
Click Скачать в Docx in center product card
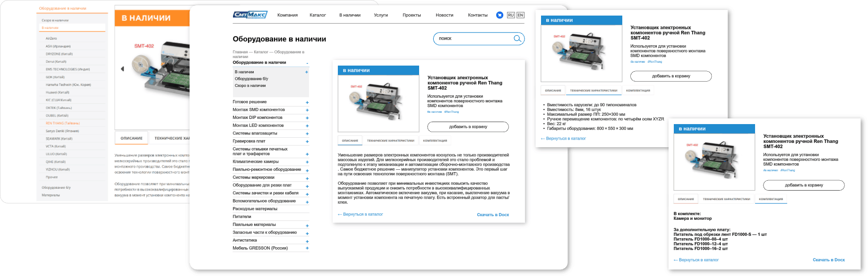(493, 215)
